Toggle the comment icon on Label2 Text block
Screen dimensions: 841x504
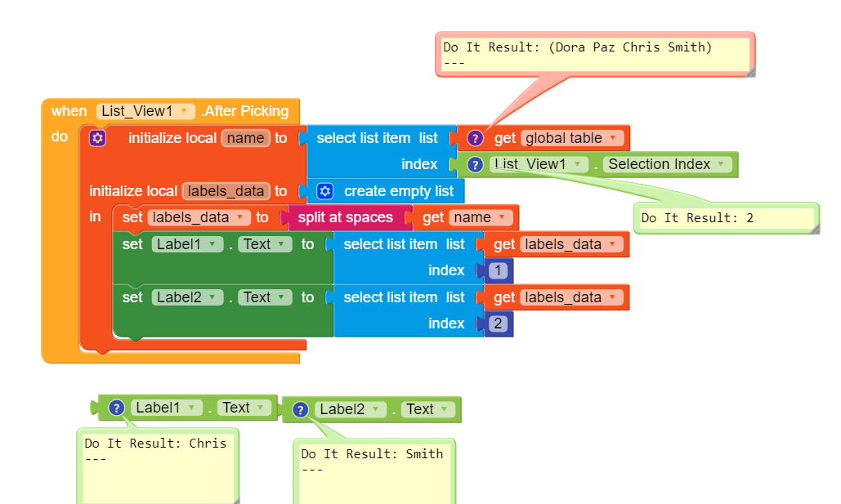pos(301,410)
